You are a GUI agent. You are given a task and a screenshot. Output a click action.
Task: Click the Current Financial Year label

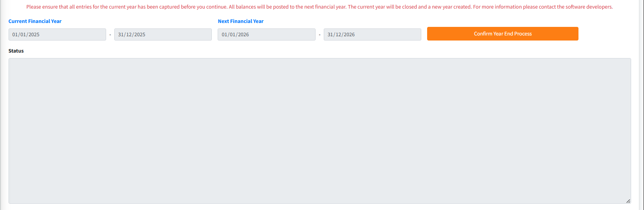tap(35, 21)
